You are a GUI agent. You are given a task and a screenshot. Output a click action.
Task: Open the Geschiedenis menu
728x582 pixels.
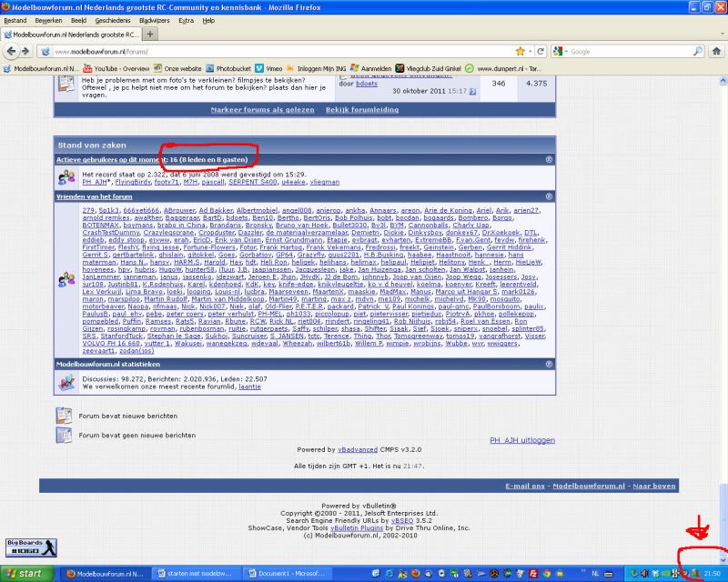coord(113,20)
